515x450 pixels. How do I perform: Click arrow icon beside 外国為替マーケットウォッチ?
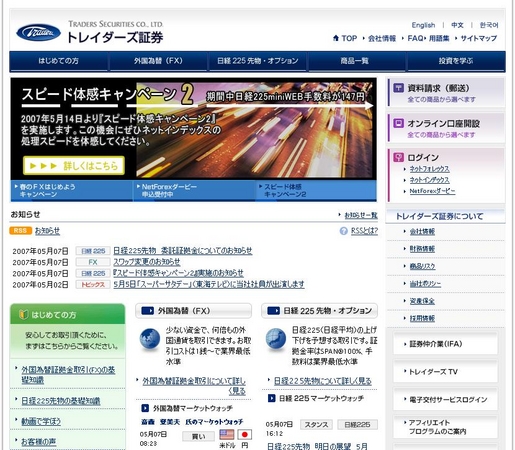pyautogui.click(x=145, y=408)
